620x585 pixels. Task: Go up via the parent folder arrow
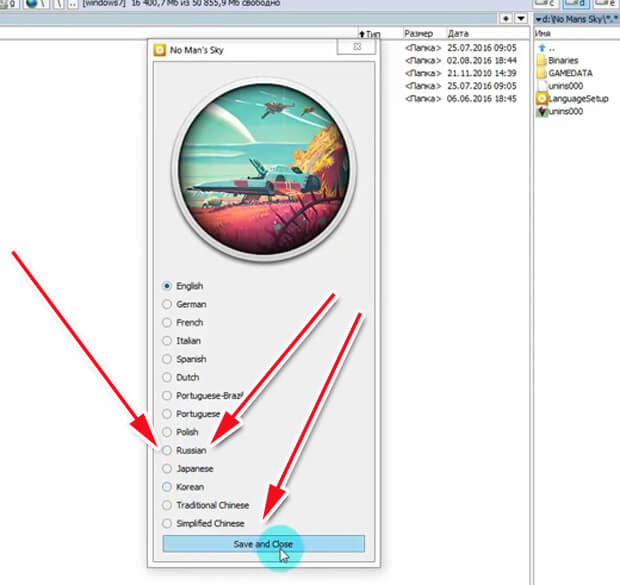(x=542, y=48)
